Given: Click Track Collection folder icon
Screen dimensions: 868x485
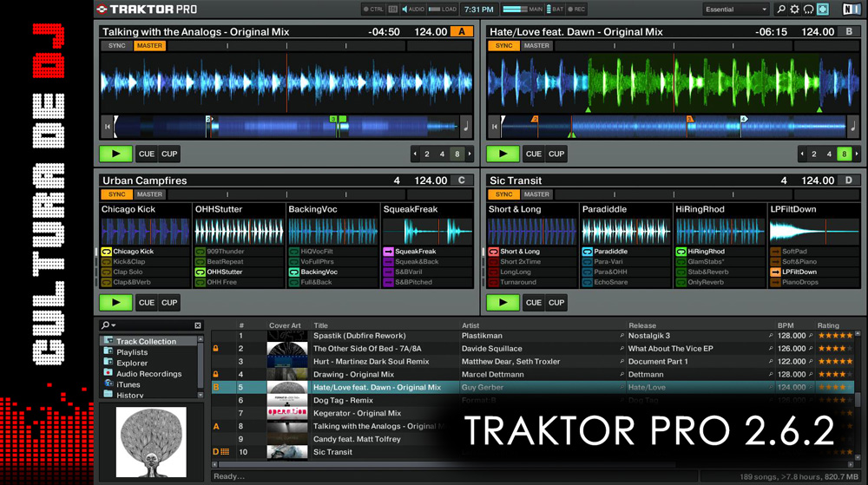Looking at the screenshot, I should click(x=108, y=341).
